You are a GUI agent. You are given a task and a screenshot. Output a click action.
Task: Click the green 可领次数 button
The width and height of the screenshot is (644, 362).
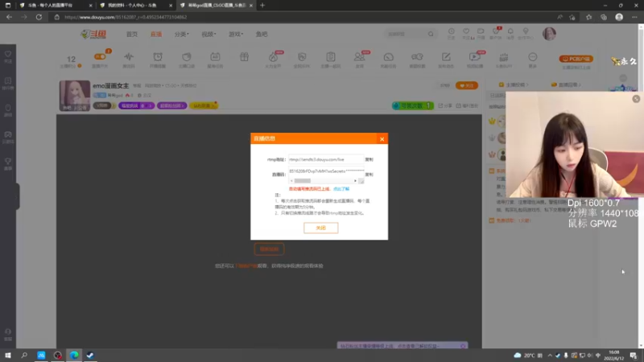(412, 105)
